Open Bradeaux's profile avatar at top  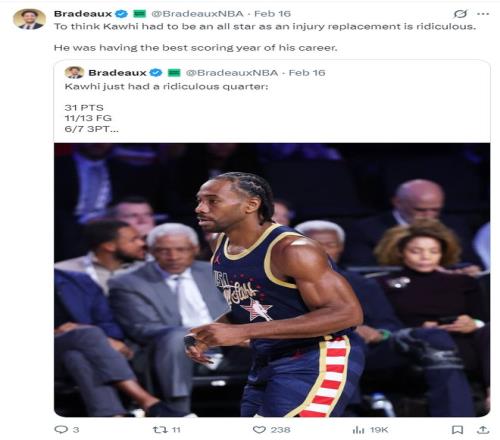tap(29, 19)
